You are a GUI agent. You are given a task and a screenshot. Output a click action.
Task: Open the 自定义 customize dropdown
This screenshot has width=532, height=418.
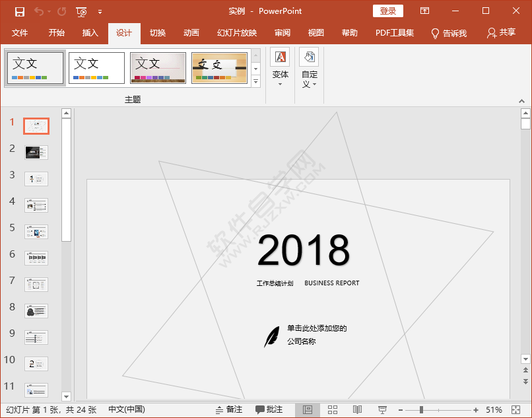pyautogui.click(x=310, y=69)
